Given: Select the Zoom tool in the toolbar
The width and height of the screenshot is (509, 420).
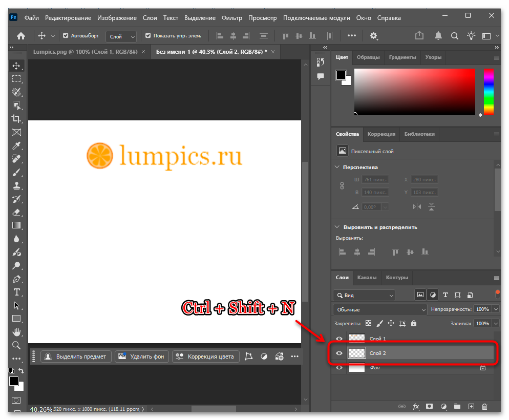Looking at the screenshot, I should point(16,345).
